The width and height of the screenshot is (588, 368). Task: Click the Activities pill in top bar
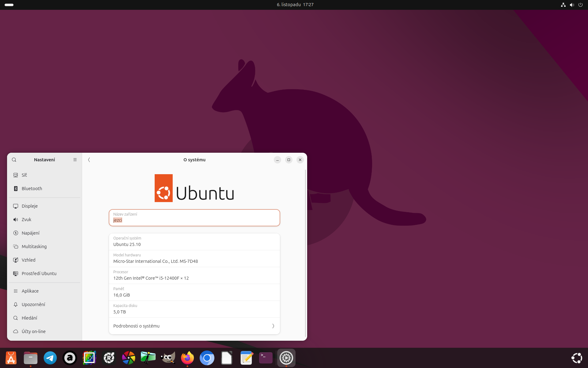pyautogui.click(x=9, y=5)
